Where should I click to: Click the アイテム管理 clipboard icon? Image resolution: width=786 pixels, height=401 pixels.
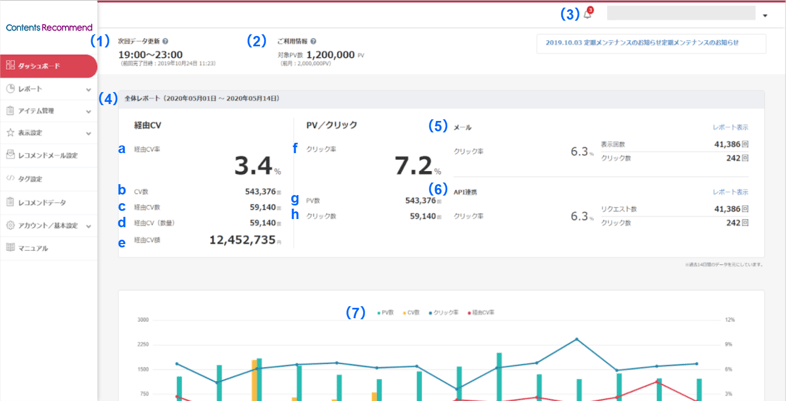[x=11, y=111]
